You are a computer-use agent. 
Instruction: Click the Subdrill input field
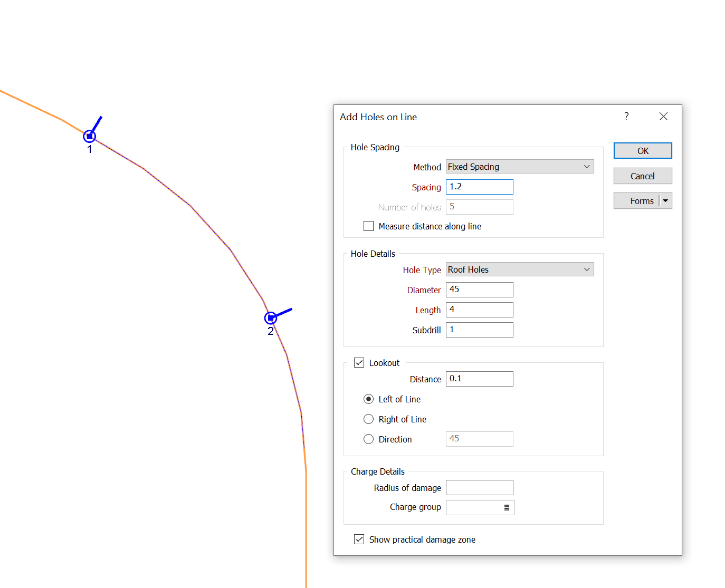pos(479,330)
